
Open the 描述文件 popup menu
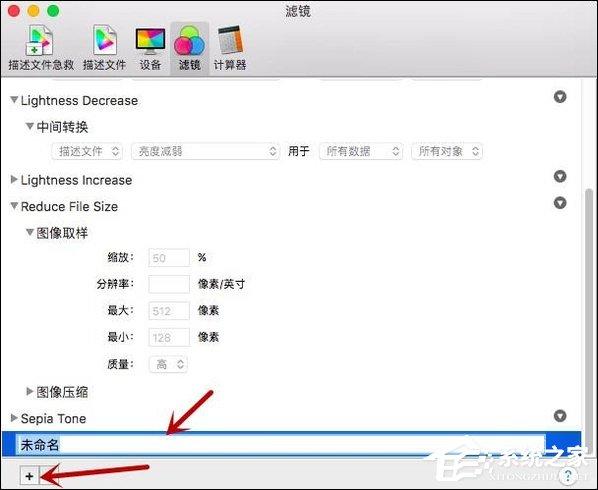pyautogui.click(x=87, y=151)
